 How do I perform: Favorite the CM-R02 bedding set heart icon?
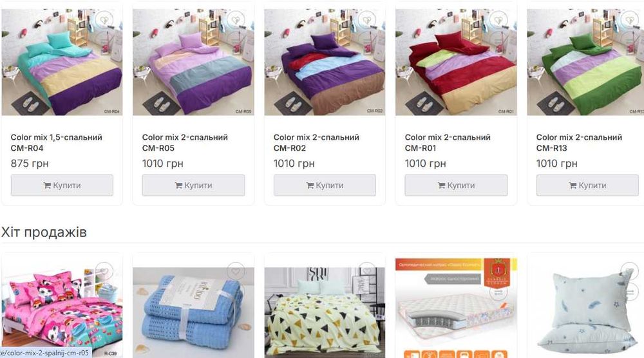[x=367, y=20]
